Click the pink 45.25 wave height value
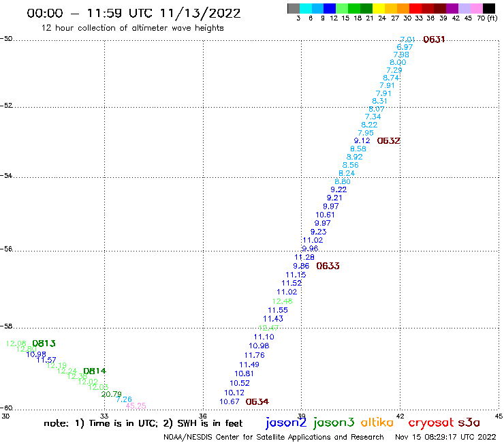 point(136,406)
